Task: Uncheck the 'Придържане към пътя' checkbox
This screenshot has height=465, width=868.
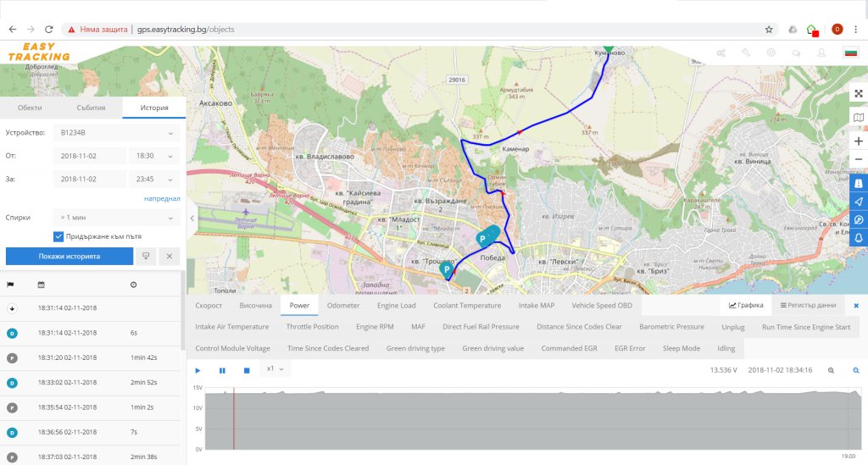Action: pyautogui.click(x=58, y=236)
